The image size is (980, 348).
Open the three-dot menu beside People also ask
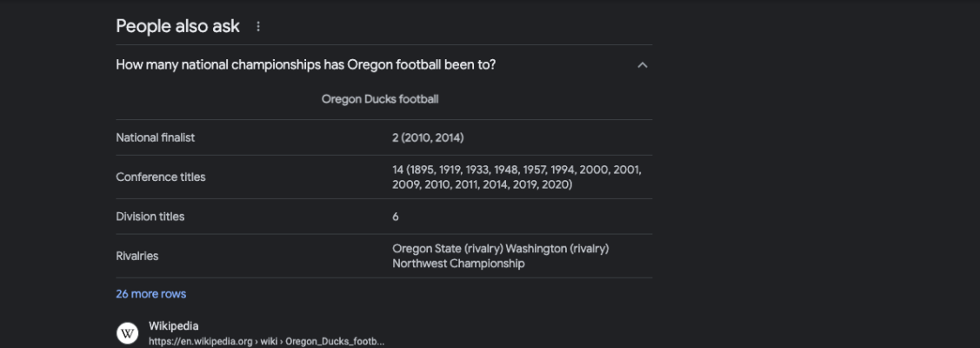point(258,26)
